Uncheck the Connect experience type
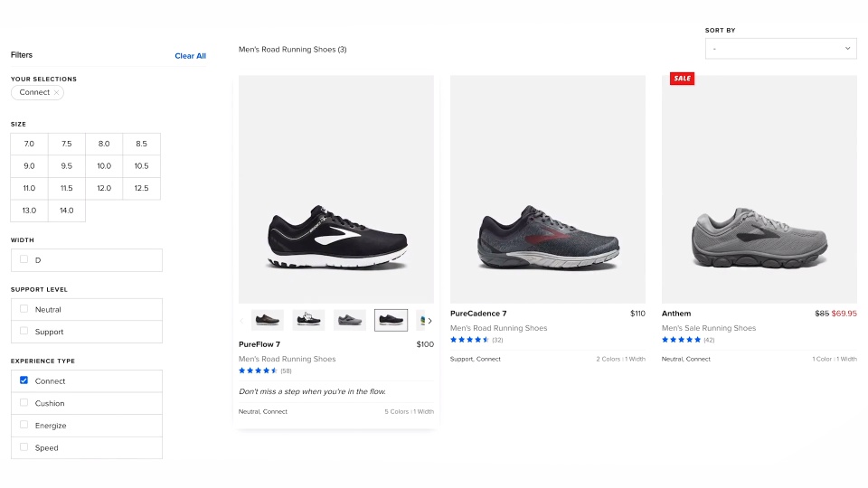 pos(24,380)
